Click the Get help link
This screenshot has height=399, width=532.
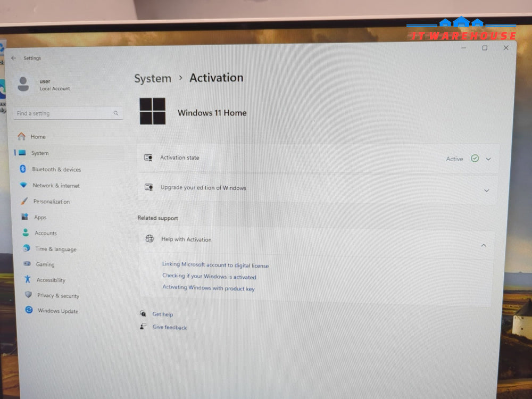pos(162,314)
